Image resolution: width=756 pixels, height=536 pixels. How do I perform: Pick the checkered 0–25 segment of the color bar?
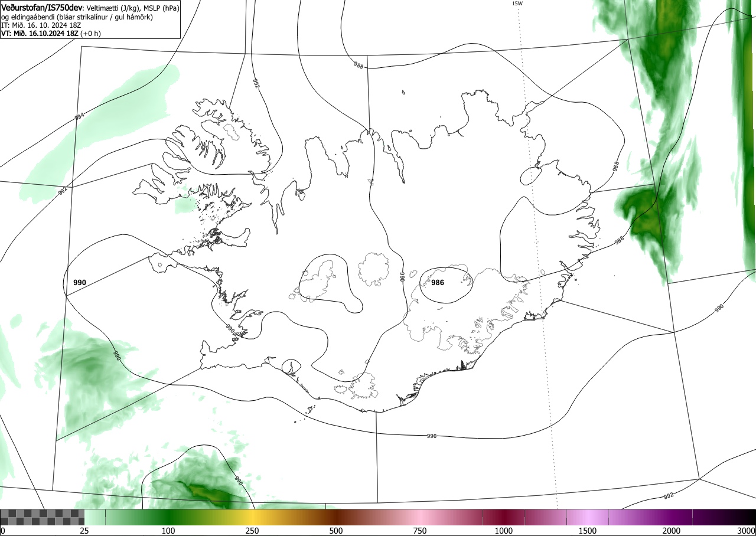[x=43, y=517]
